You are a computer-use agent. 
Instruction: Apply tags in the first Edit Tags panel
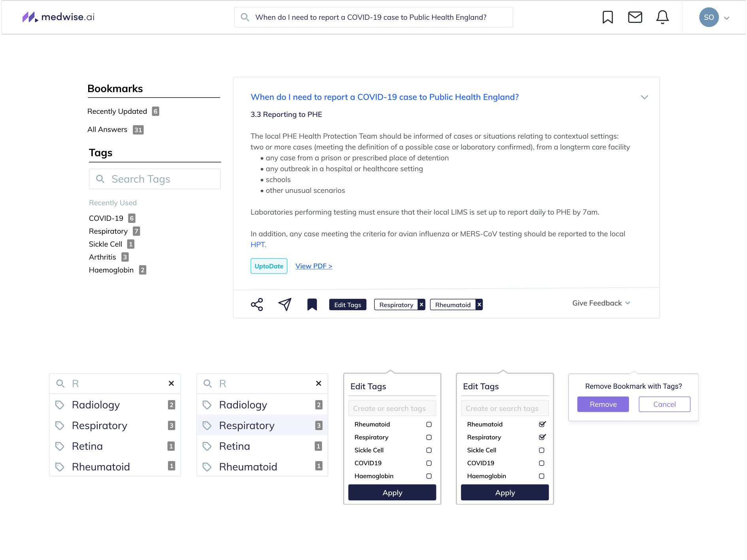point(392,492)
